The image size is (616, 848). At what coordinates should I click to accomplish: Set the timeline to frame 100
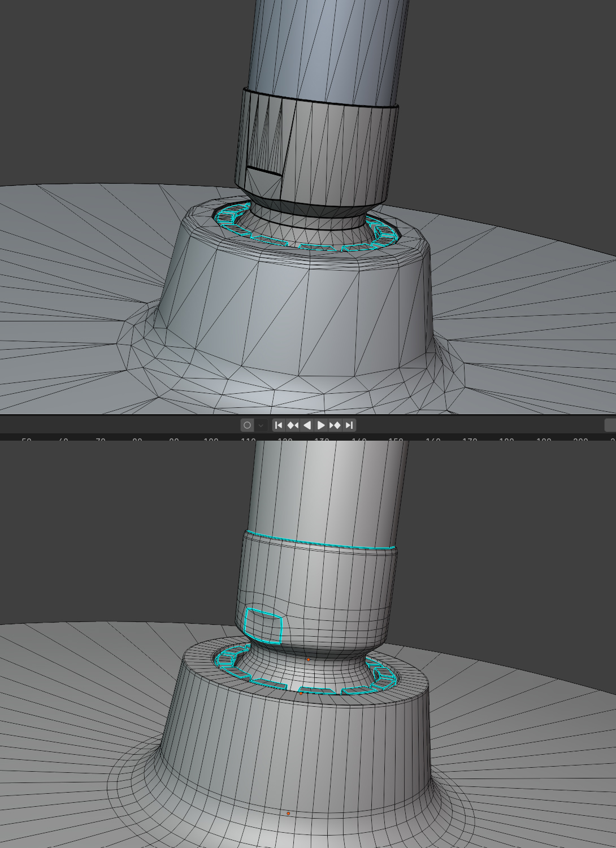pyautogui.click(x=211, y=439)
